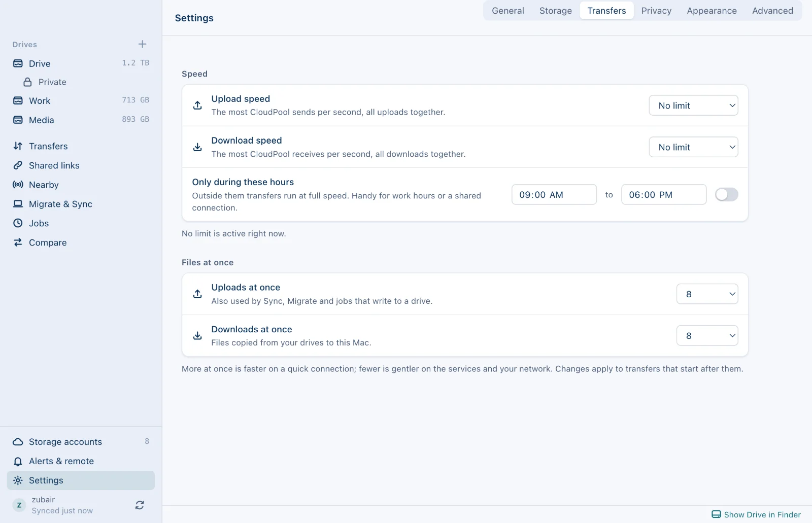The height and width of the screenshot is (523, 812).
Task: Click the Shared links chain icon
Action: pyautogui.click(x=18, y=165)
